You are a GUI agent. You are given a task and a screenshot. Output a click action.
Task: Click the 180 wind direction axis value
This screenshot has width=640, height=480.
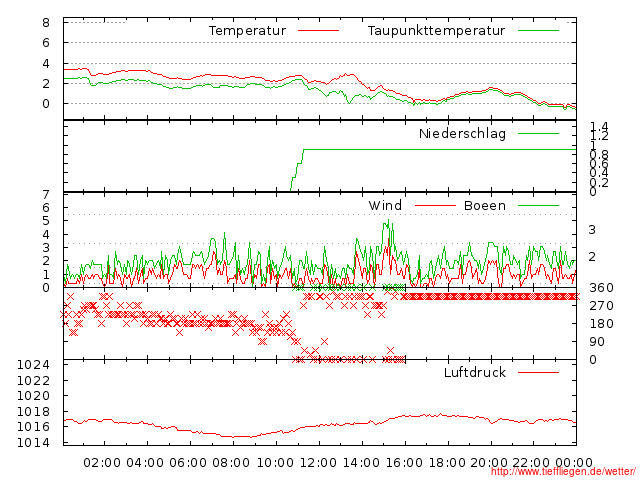(x=601, y=324)
